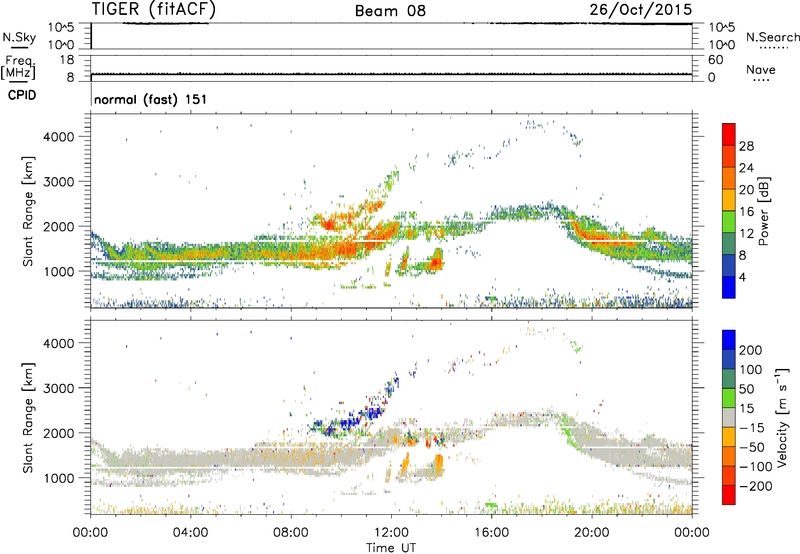The width and height of the screenshot is (800, 554).
Task: Click the 'Slant Range [km]' label of velocity panel
Action: click(x=28, y=417)
